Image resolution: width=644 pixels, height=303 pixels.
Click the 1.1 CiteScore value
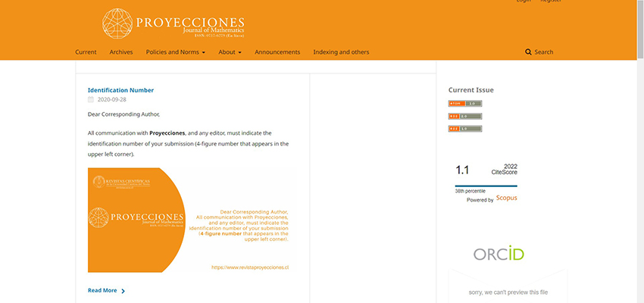click(462, 170)
